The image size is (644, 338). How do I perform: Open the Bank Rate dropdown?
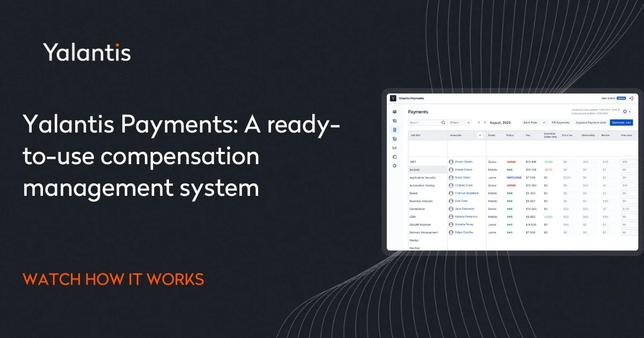533,122
